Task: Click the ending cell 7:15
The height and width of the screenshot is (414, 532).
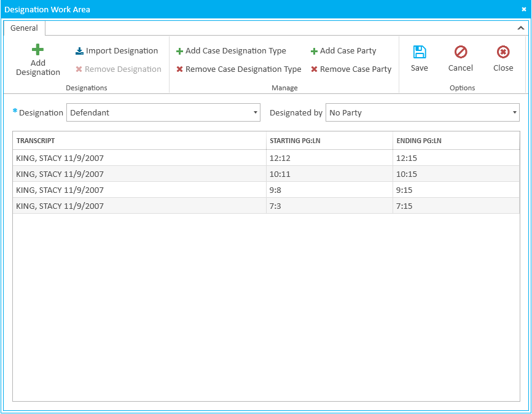Action: pyautogui.click(x=456, y=206)
